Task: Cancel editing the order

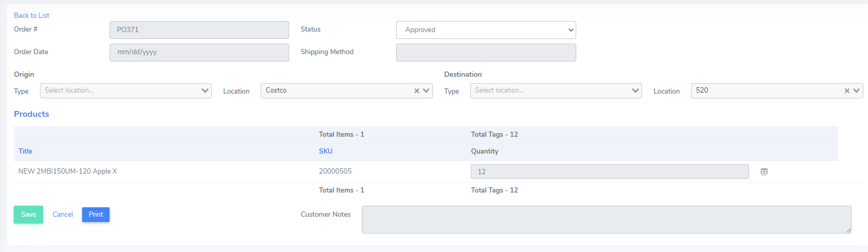Action: tap(63, 215)
